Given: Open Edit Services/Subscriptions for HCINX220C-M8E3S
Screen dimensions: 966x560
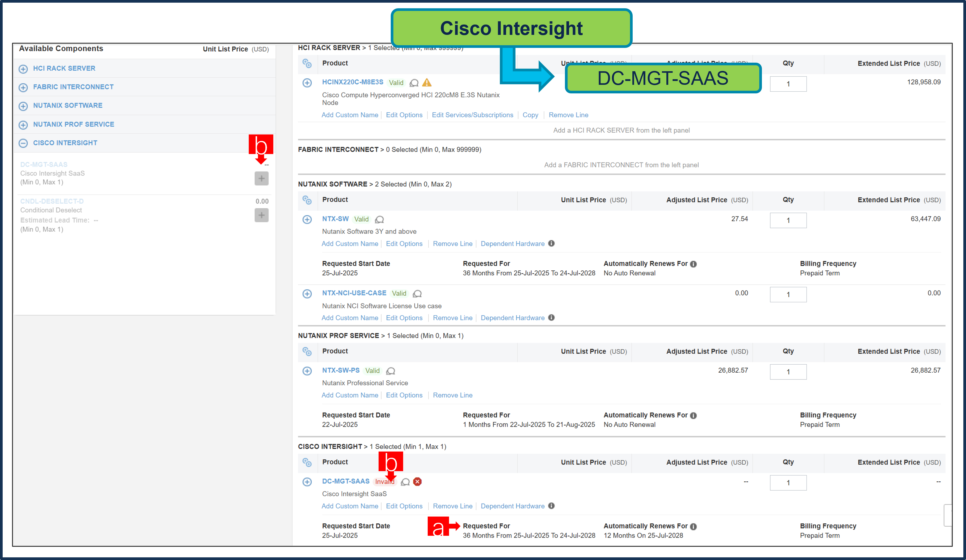Looking at the screenshot, I should [472, 115].
